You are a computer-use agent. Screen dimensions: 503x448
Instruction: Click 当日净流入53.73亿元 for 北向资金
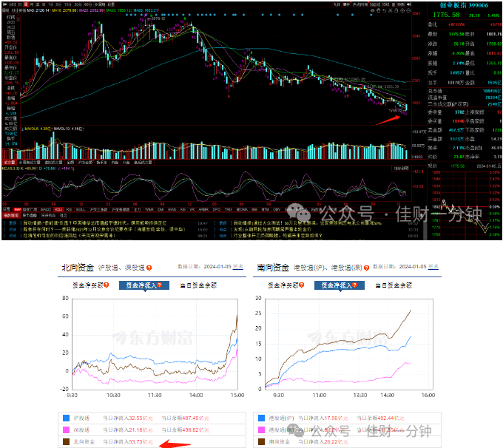click(x=128, y=441)
